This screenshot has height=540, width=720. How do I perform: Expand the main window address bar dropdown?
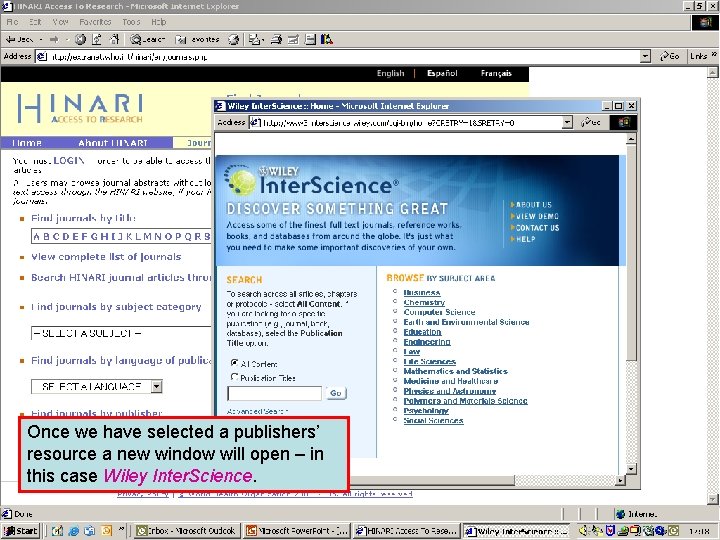point(645,56)
